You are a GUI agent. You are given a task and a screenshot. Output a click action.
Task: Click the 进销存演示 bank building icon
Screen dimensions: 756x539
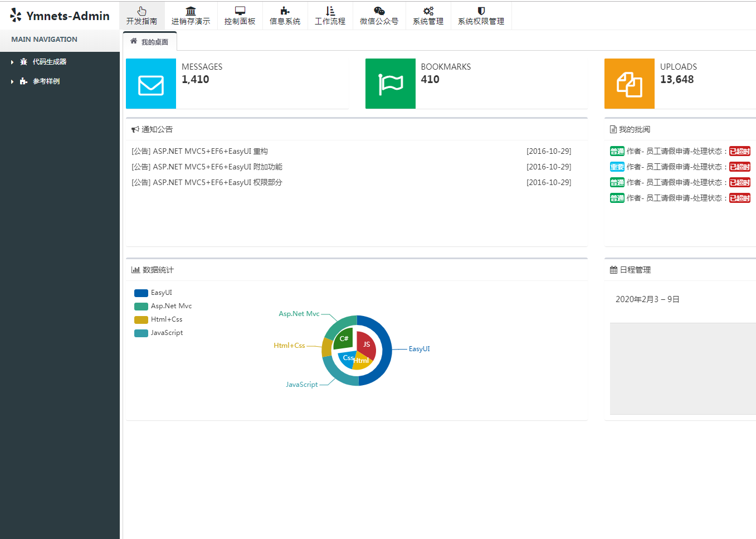(x=191, y=12)
